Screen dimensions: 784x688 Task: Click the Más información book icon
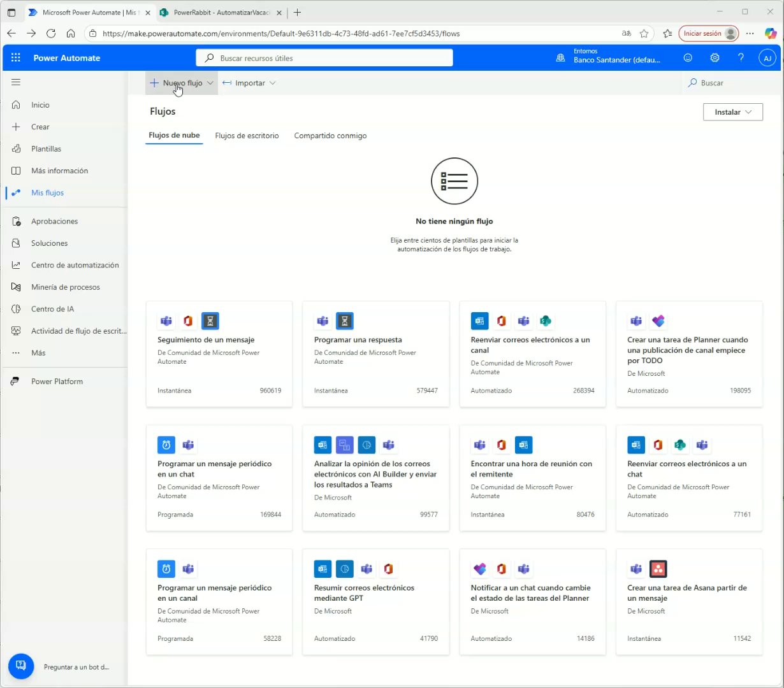[16, 171]
